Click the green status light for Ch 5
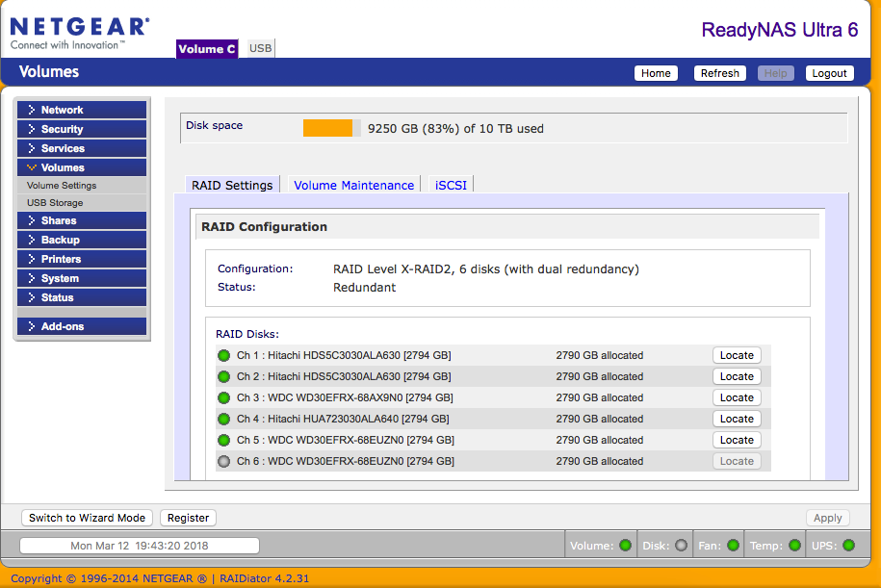This screenshot has width=881, height=588. point(224,441)
